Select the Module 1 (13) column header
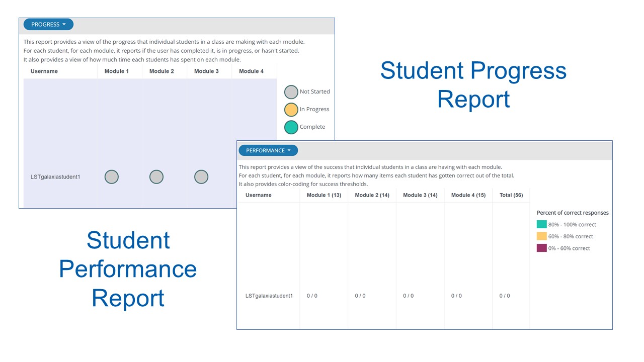Screen dimensions: 644x362 click(x=324, y=195)
